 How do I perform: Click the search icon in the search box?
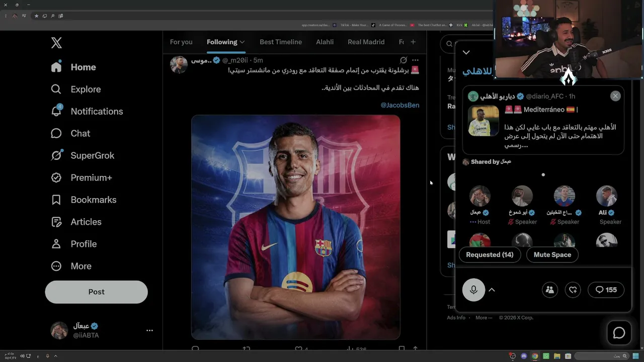(449, 44)
